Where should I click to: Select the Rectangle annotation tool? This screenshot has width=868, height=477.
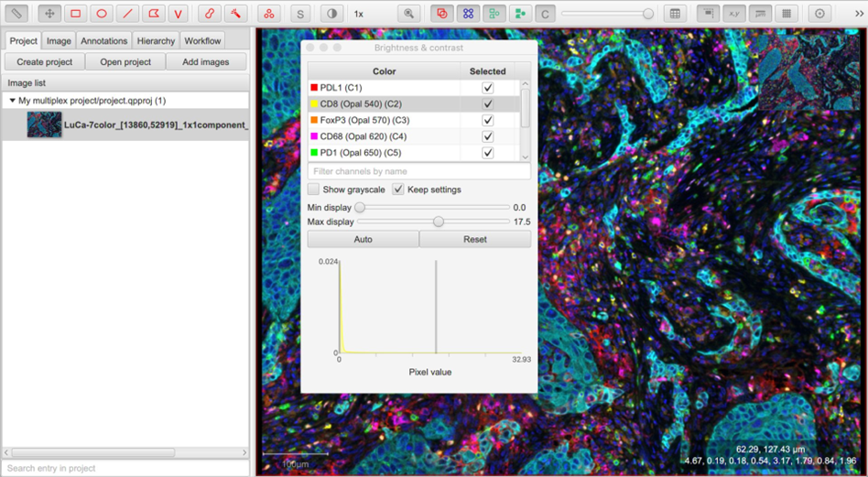click(x=76, y=14)
